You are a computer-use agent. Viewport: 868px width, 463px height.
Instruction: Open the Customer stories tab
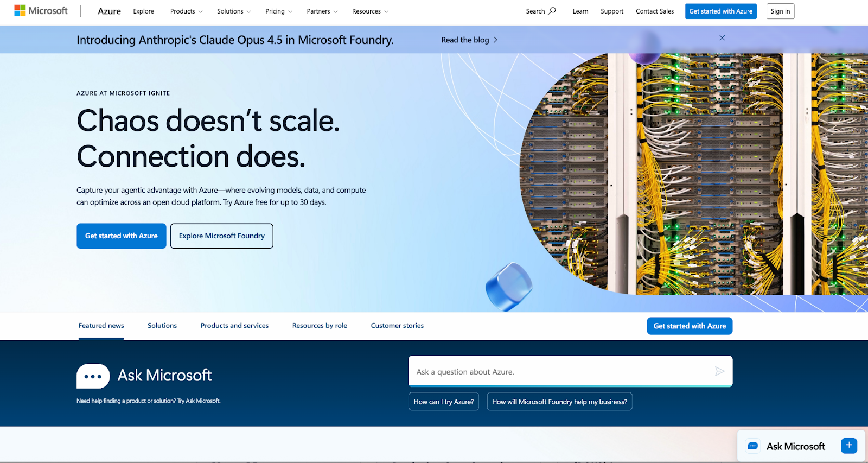pyautogui.click(x=397, y=326)
